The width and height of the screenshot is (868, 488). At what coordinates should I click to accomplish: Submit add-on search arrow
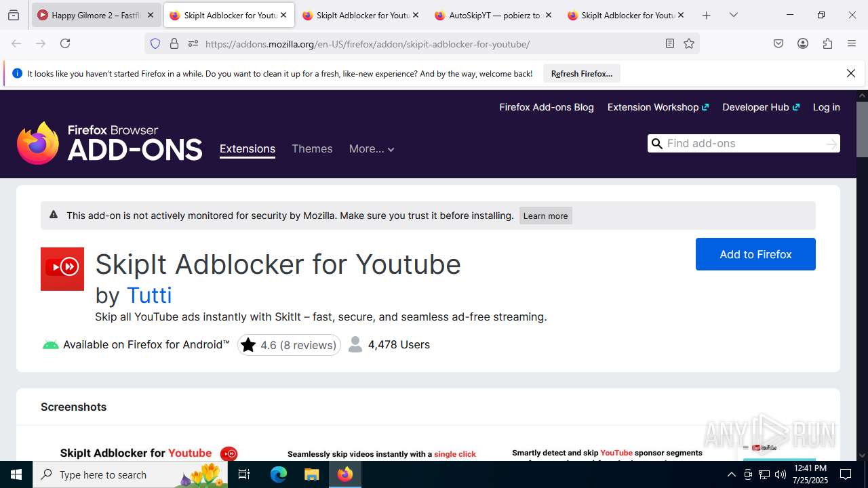(831, 144)
